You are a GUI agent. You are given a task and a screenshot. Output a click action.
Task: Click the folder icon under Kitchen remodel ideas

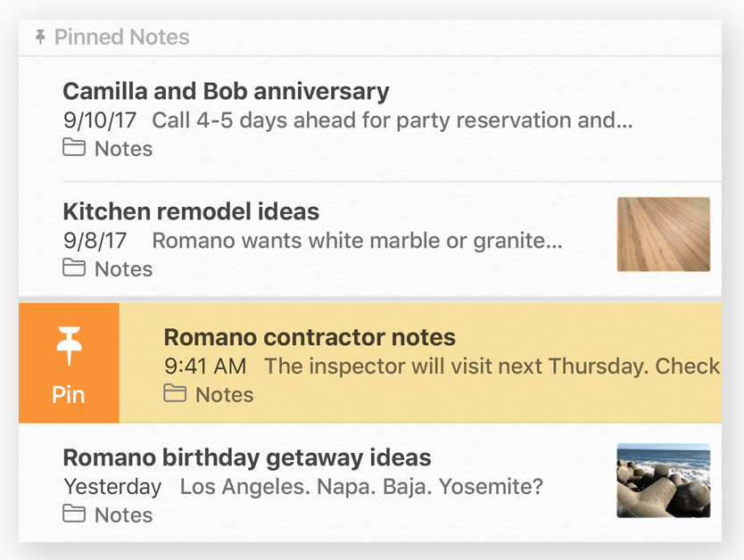74,268
